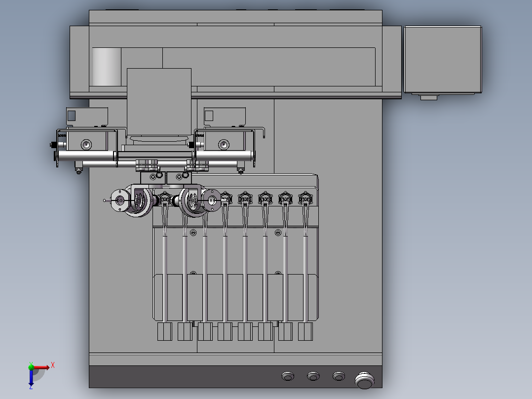Select the round base-panel button farthest from the large knob
The height and width of the screenshot is (399, 532).
(288, 376)
